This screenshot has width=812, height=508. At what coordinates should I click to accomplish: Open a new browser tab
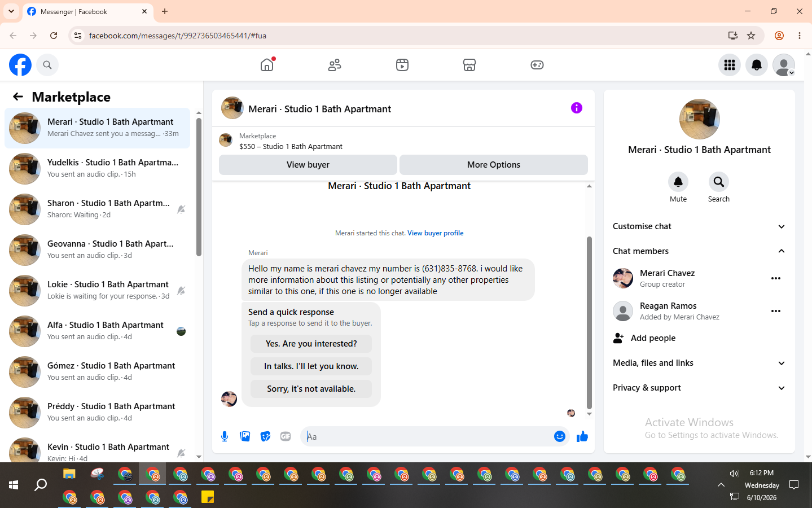(x=165, y=11)
